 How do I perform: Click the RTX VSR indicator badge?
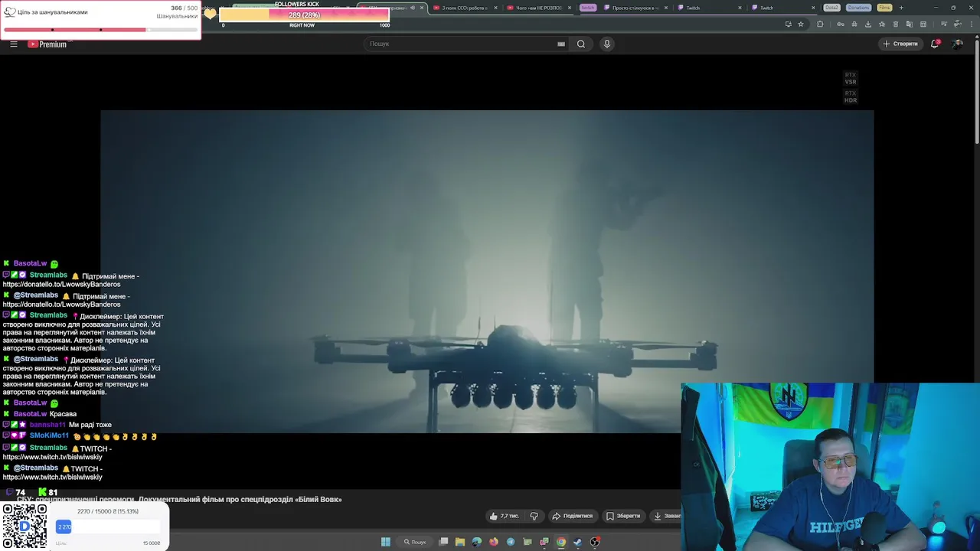click(851, 78)
